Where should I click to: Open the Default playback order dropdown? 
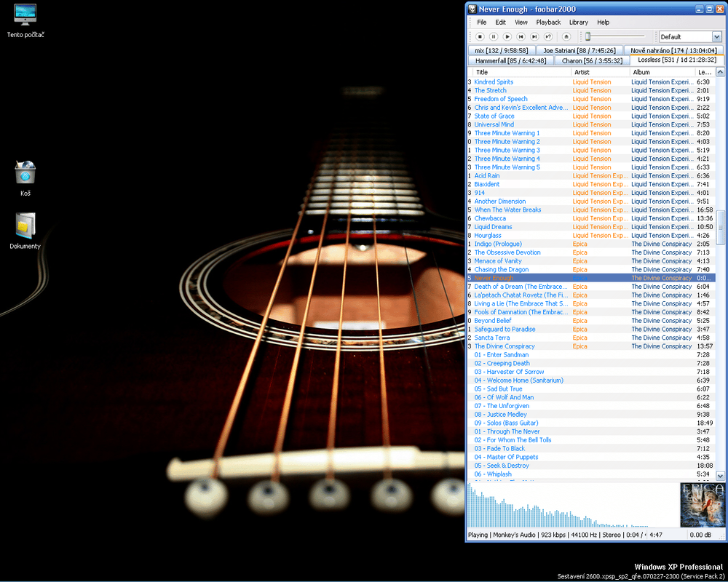716,36
